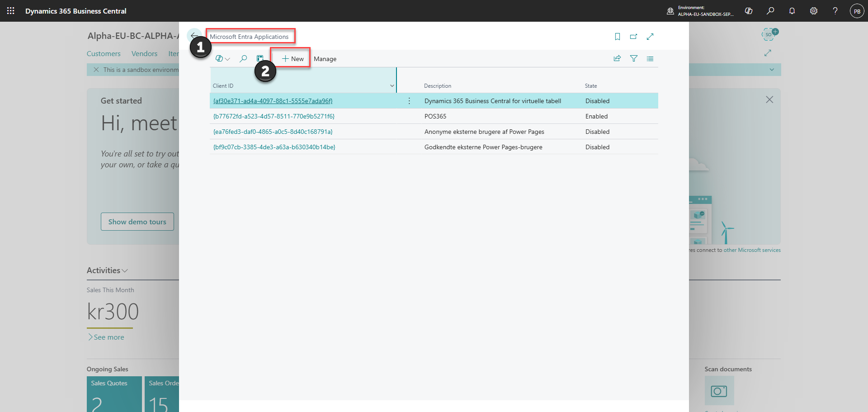Open the Tell Me search icon in top bar
Image resolution: width=868 pixels, height=412 pixels.
[770, 11]
